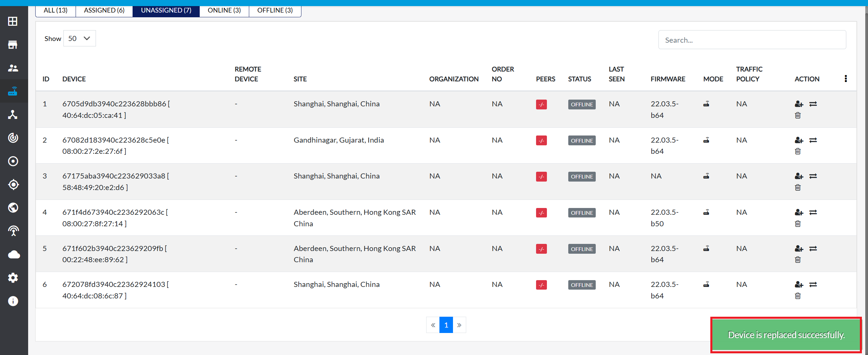Open the column options three-dot menu
868x355 pixels.
846,79
